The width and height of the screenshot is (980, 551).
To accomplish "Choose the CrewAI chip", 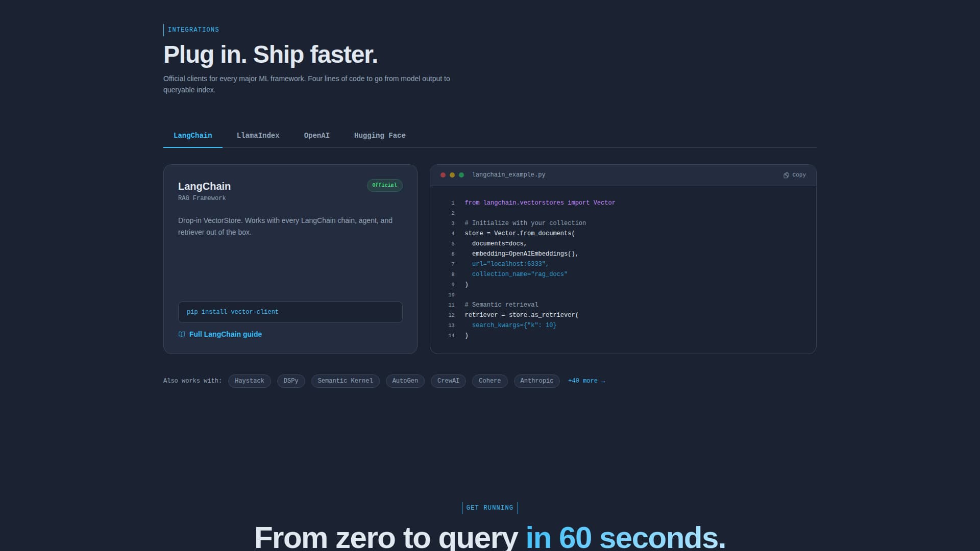I will 448,381.
